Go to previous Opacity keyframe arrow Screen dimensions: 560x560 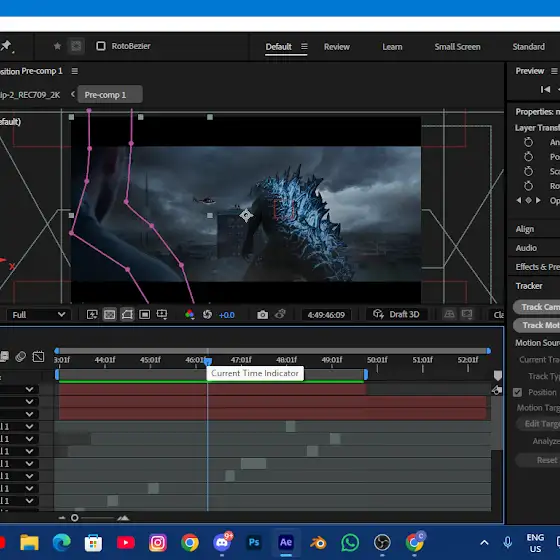pyautogui.click(x=519, y=200)
